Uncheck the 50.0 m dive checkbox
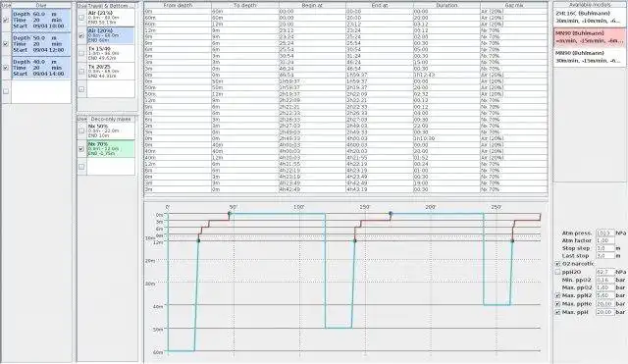This screenshot has height=364, width=628. coord(6,43)
